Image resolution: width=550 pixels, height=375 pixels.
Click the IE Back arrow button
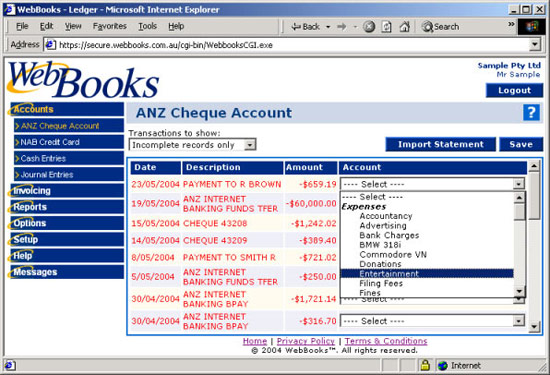click(x=305, y=27)
